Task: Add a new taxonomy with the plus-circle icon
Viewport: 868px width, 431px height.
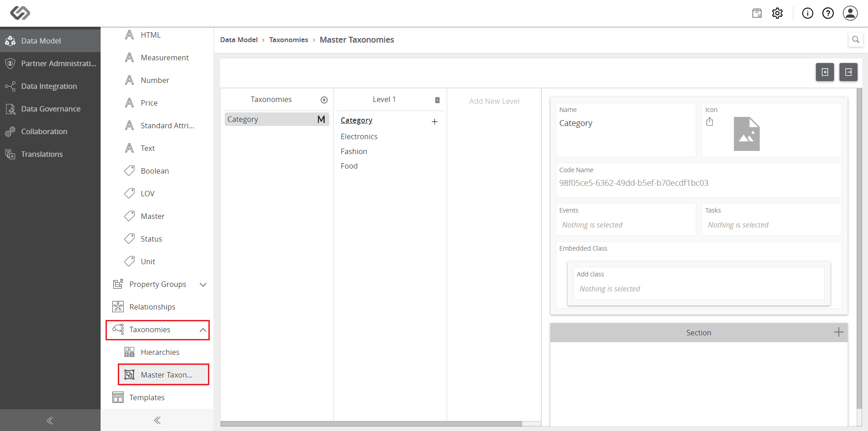Action: 324,100
